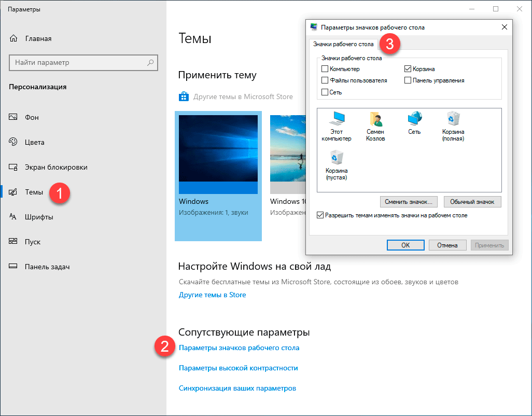This screenshot has height=416, width=532.
Task: Open Синхронизация ваших параметров link
Action: [x=237, y=388]
